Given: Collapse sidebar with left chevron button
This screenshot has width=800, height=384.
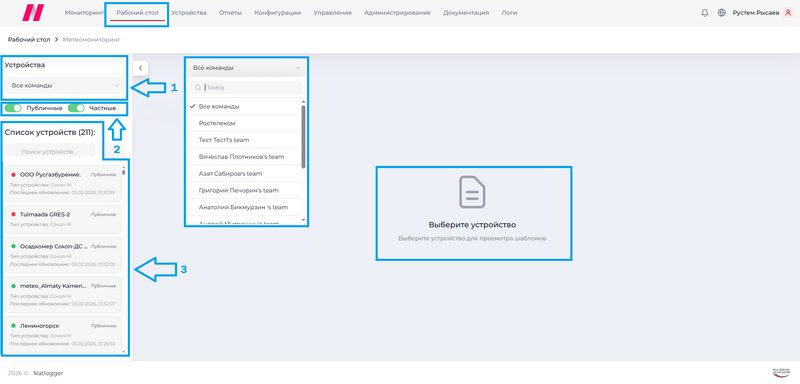Looking at the screenshot, I should 140,68.
